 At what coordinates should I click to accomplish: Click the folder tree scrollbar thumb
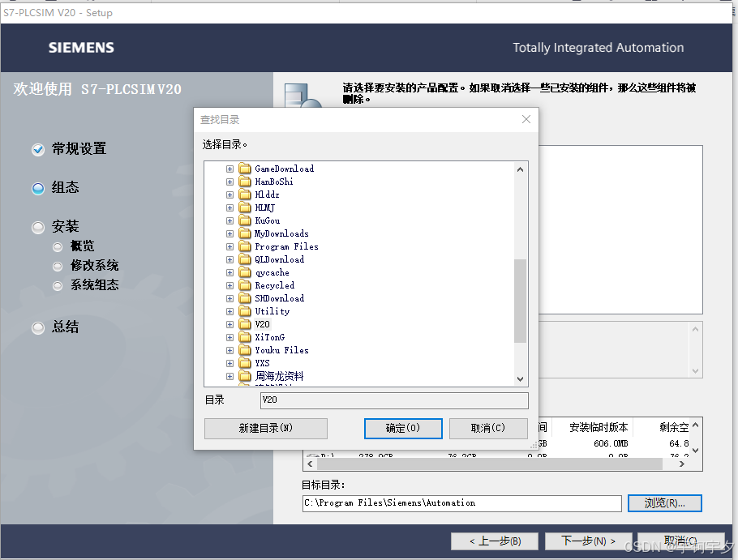520,301
